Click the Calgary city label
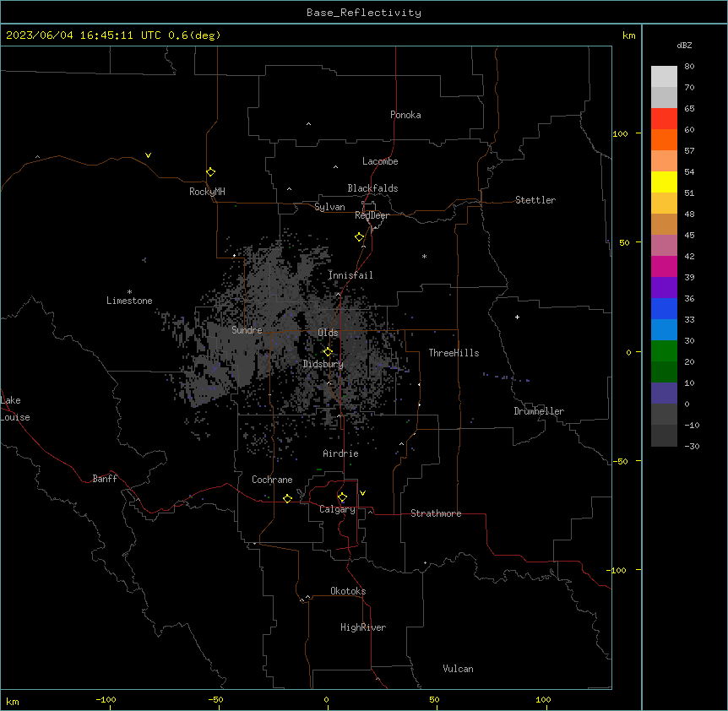Viewport: 728px width, 711px height. click(x=338, y=509)
